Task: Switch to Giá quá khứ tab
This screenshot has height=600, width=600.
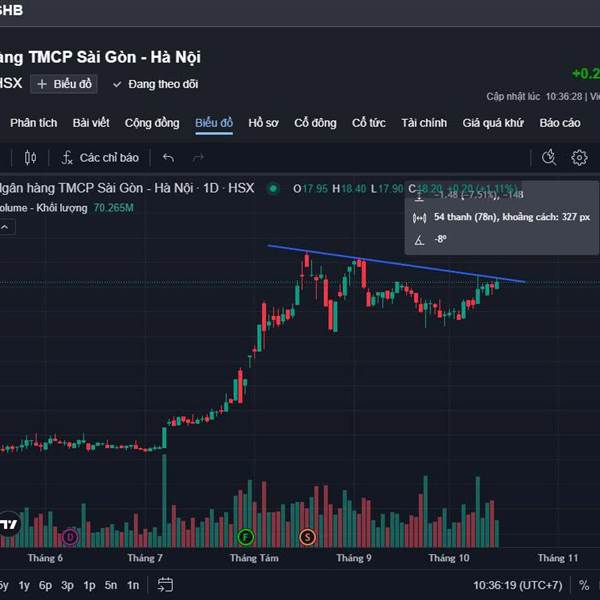Action: 493,123
